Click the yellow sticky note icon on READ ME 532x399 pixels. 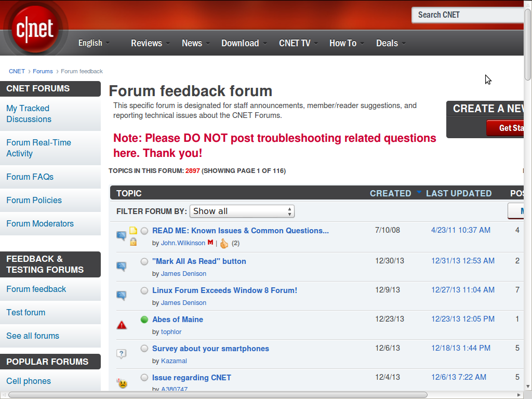click(x=133, y=231)
